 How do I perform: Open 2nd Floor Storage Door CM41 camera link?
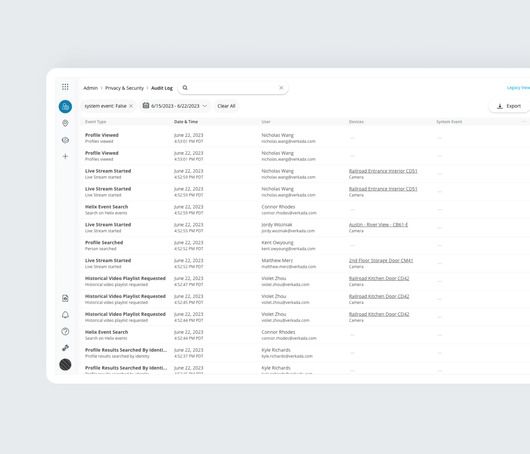pos(381,260)
